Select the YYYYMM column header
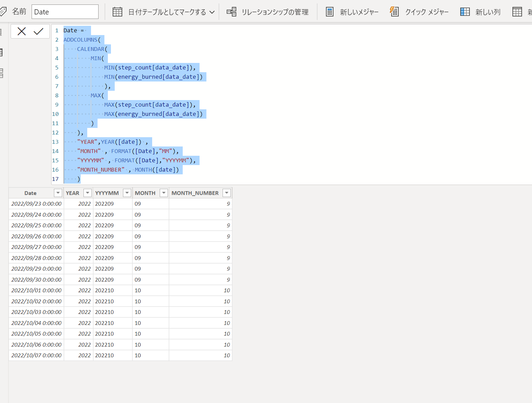 coord(107,193)
